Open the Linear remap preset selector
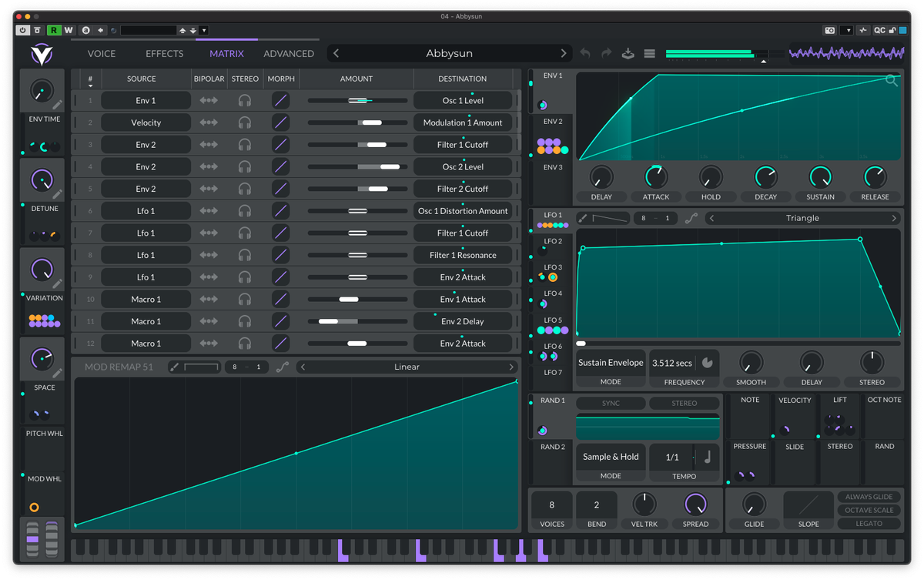Screen dimensions: 924x580 [x=407, y=367]
